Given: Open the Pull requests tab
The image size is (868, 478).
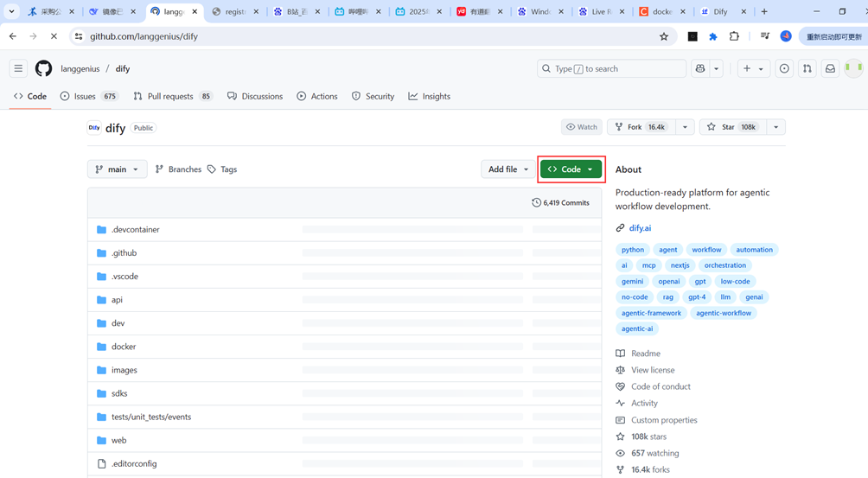Looking at the screenshot, I should click(173, 96).
